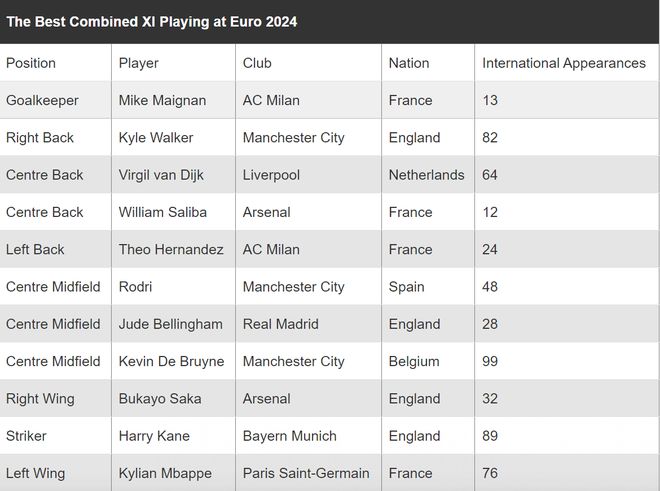Select the International Appearances column header
The image size is (660, 491).
click(x=564, y=63)
